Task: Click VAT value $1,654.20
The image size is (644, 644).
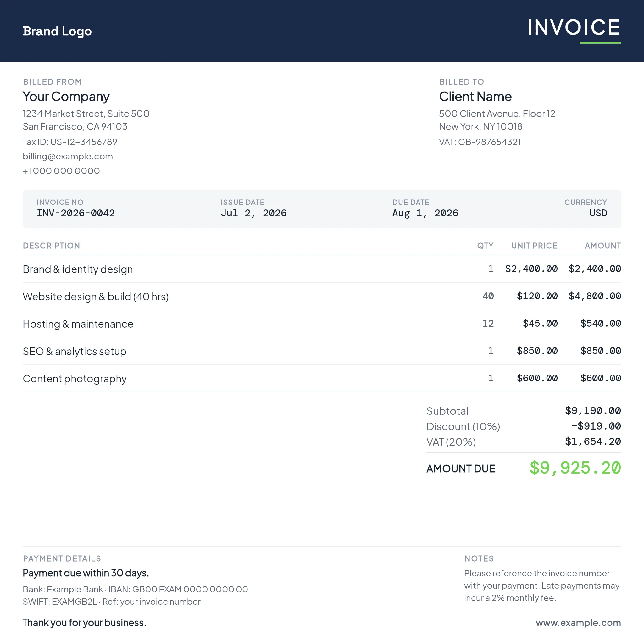Action: pyautogui.click(x=593, y=442)
